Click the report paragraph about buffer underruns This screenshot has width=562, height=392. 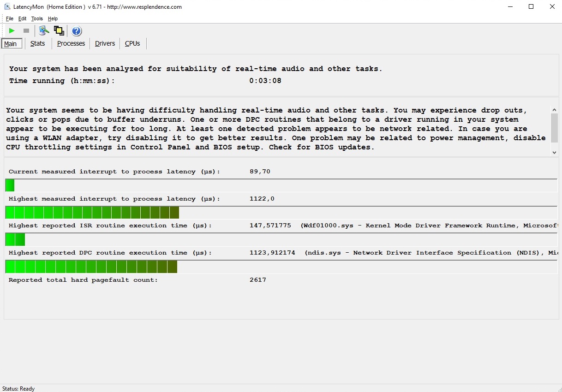[x=276, y=129]
